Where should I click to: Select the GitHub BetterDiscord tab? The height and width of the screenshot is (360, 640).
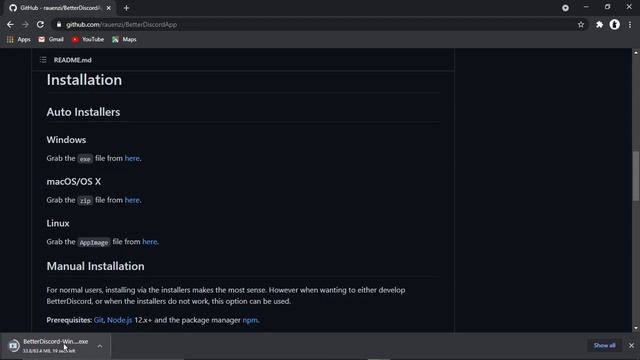(x=60, y=8)
